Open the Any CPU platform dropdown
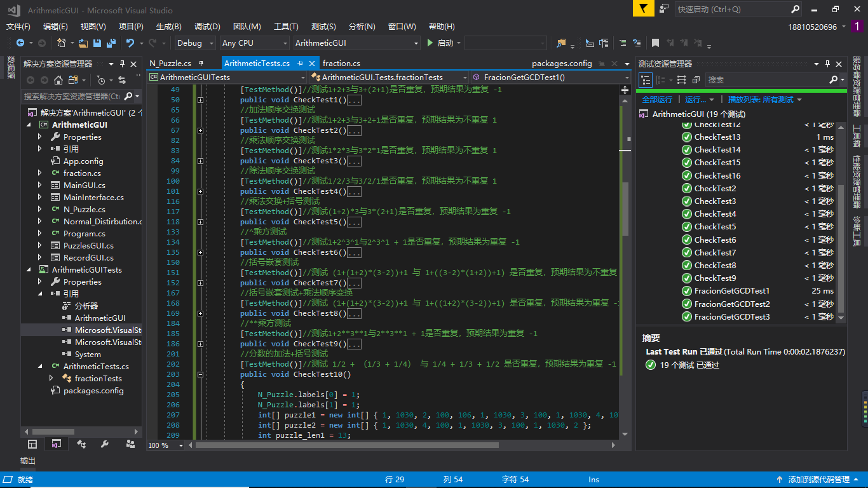 254,43
